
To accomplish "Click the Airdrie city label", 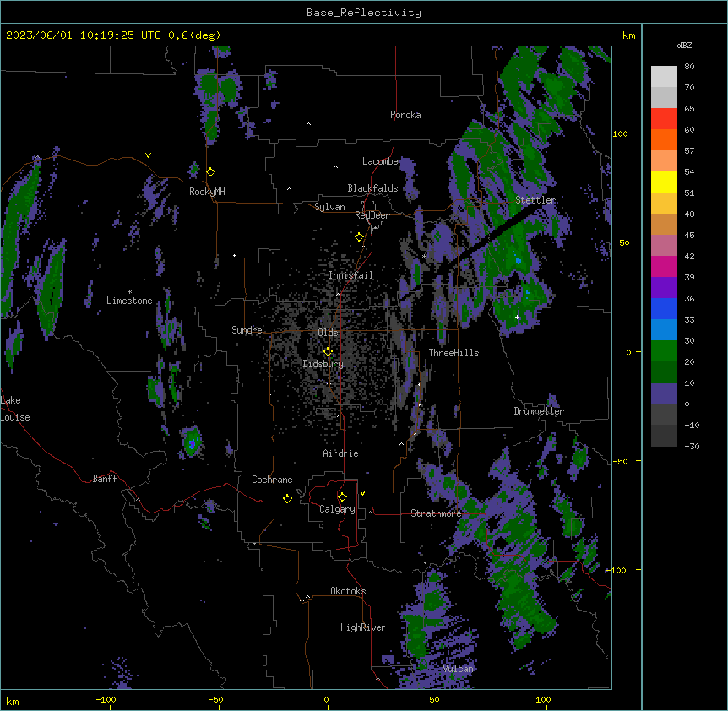I will 340,453.
